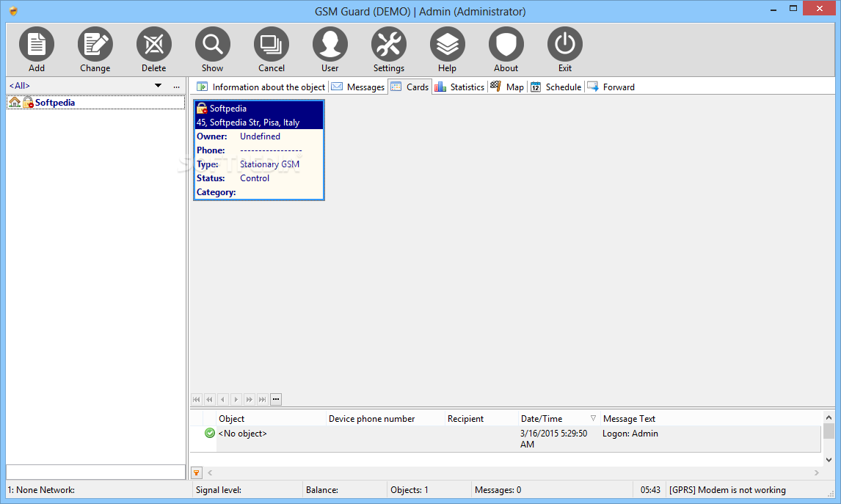The width and height of the screenshot is (841, 504).
Task: Click the message filter funnel icon
Action: (197, 473)
